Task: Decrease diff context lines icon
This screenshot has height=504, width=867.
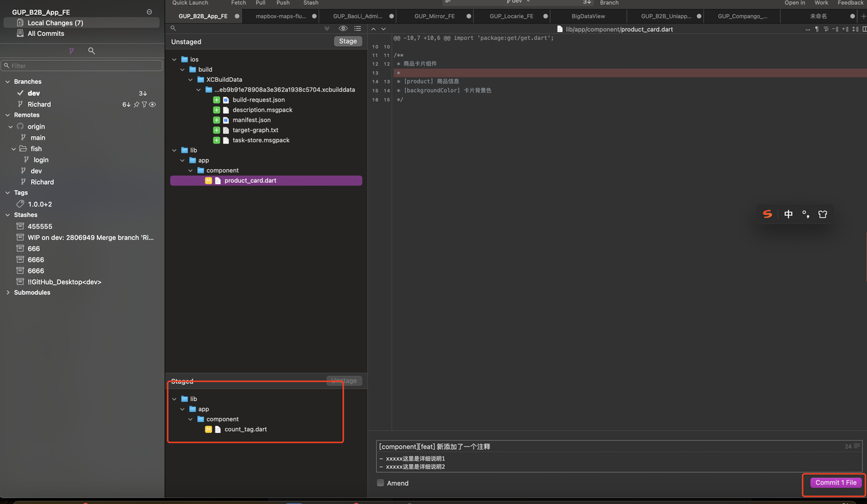Action: pyautogui.click(x=834, y=29)
